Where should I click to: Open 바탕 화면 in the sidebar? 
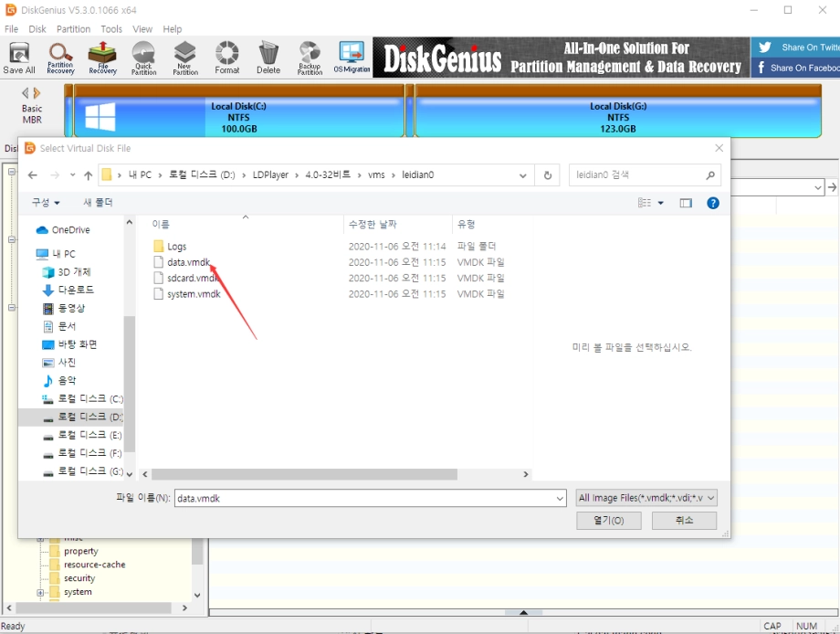(x=69, y=344)
